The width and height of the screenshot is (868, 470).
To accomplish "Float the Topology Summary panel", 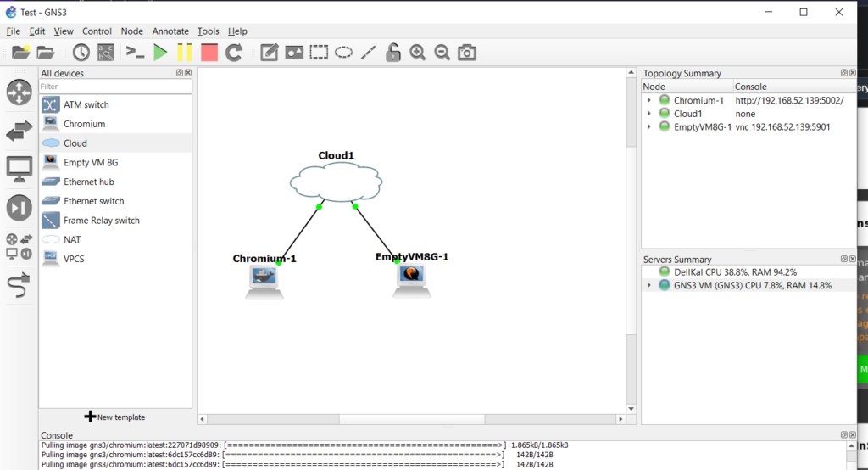I will tap(843, 73).
